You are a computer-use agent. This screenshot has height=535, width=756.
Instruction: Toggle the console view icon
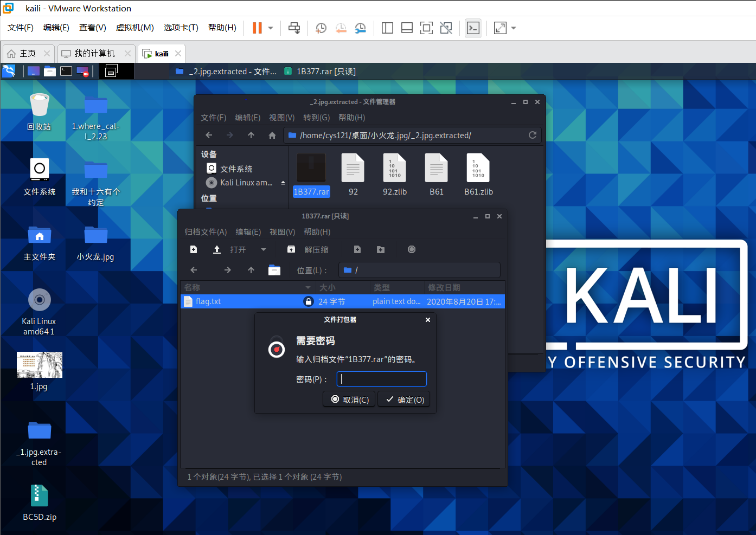[x=473, y=28]
